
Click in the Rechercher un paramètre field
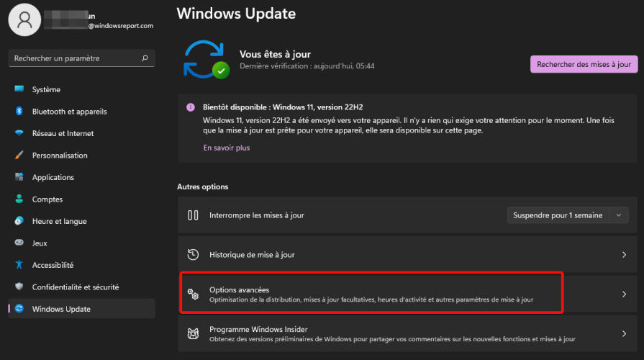81,58
